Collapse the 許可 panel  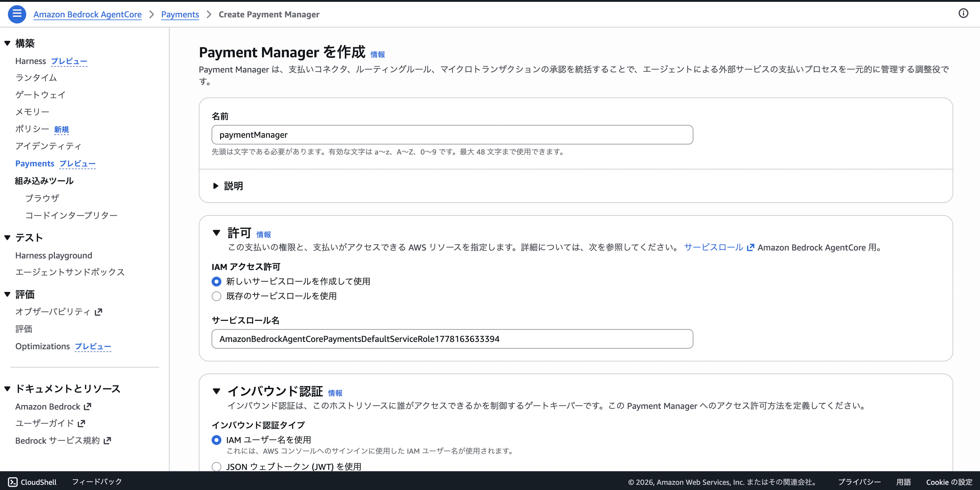(216, 233)
